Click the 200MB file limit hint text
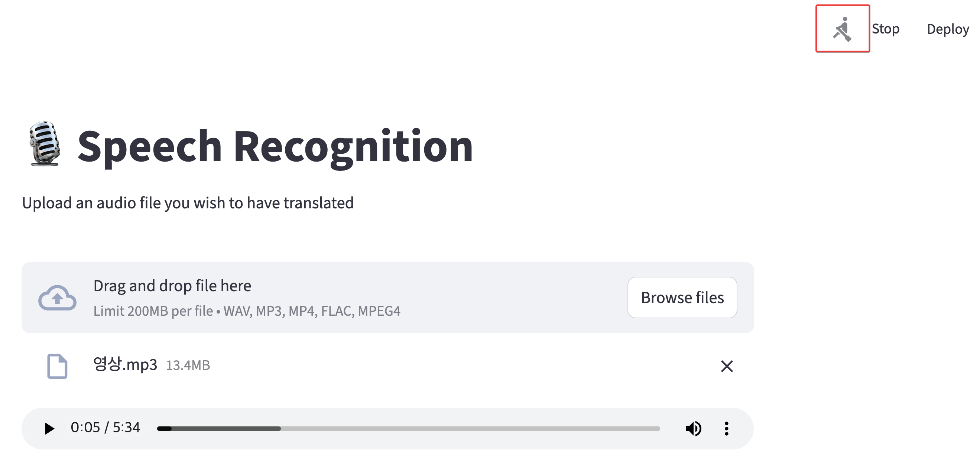The image size is (980, 468). coord(247,311)
